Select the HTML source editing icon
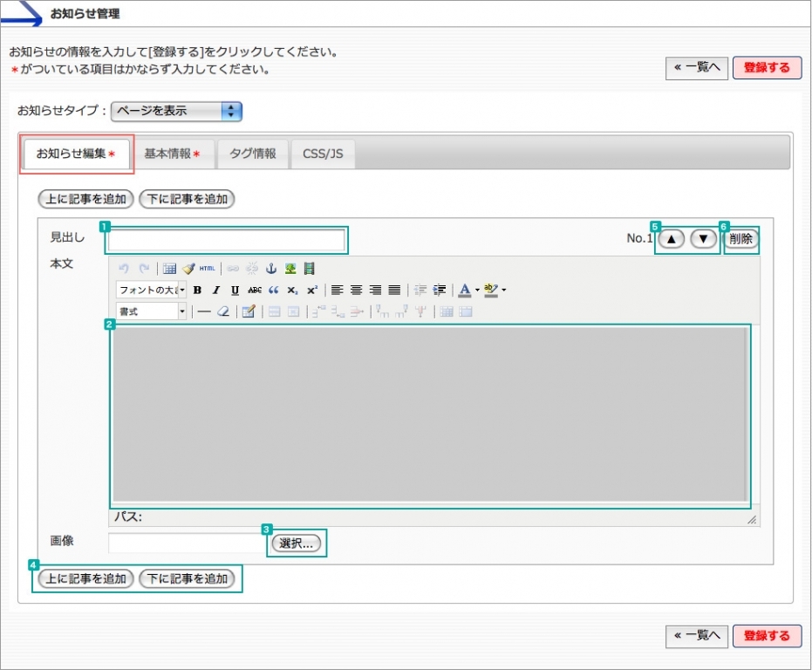 [207, 268]
